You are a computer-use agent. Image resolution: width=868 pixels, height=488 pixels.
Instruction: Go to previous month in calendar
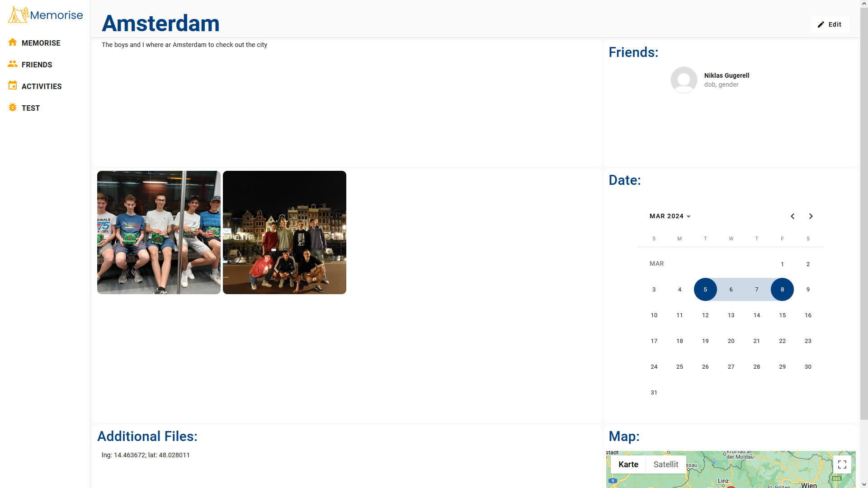click(x=793, y=216)
